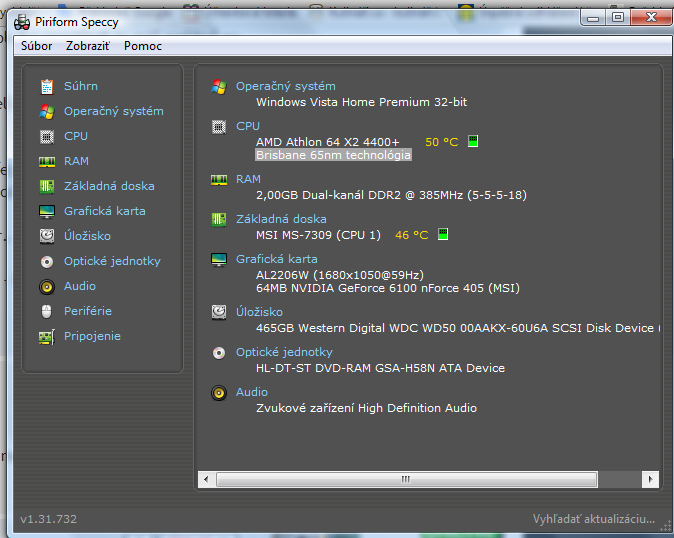Viewport: 674px width, 538px height.
Task: Click the scrollbar right arrow
Action: coord(650,479)
